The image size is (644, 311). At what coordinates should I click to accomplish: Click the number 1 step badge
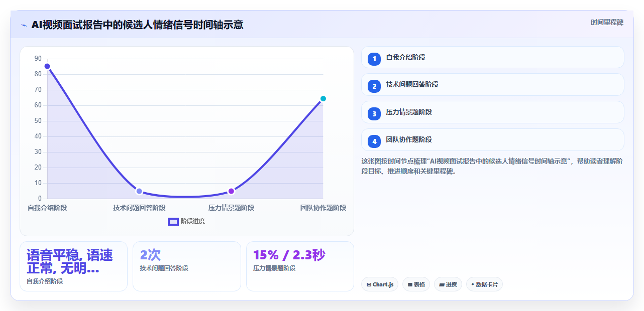(x=374, y=59)
